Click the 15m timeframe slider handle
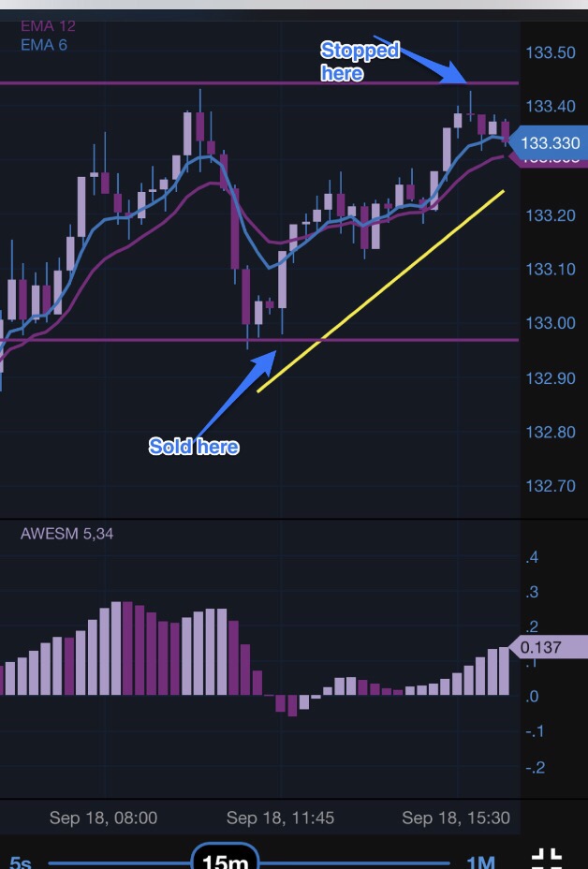Image resolution: width=588 pixels, height=869 pixels. pos(226,859)
